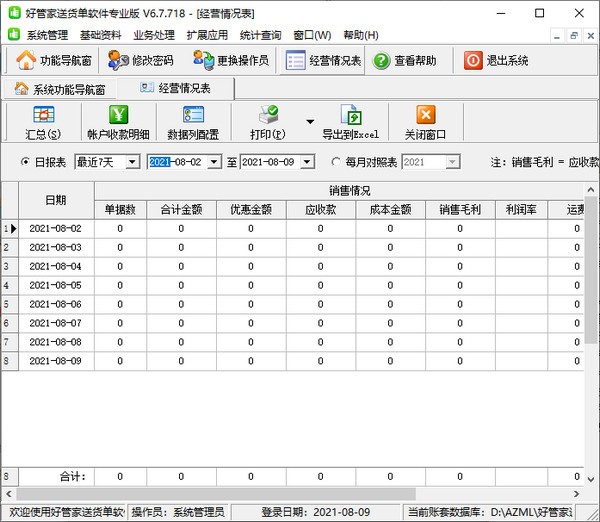
Task: Click the 关闭窗口 orange X icon
Action: pos(426,115)
